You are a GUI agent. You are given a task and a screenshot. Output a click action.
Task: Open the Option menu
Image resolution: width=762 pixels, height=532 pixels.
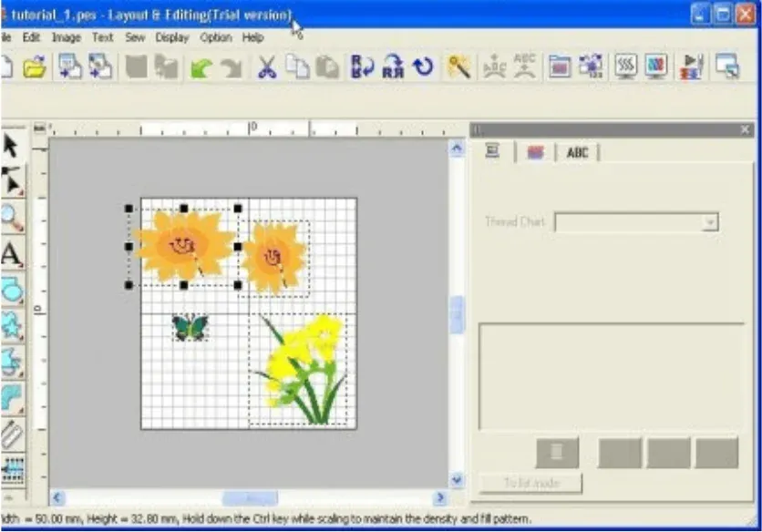click(216, 37)
